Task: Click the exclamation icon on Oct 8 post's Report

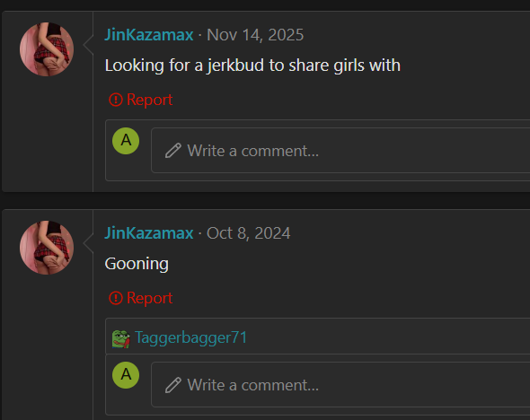Action: point(116,298)
